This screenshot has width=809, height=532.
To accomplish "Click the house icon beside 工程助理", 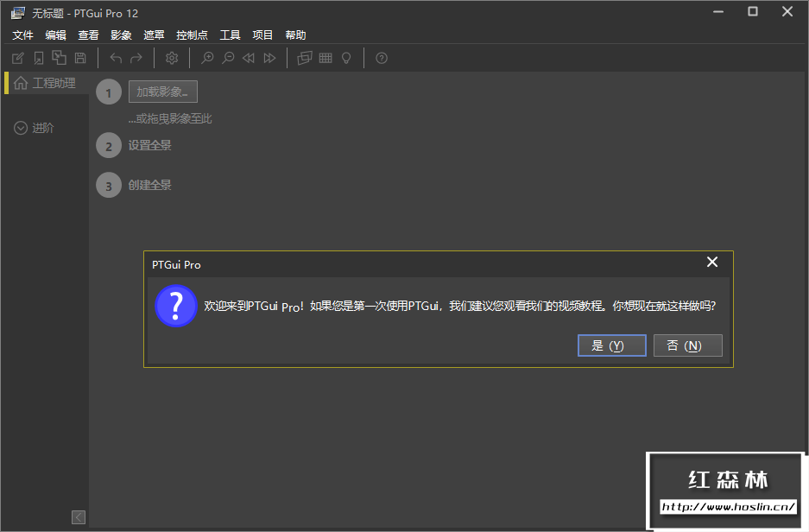I will pos(21,83).
